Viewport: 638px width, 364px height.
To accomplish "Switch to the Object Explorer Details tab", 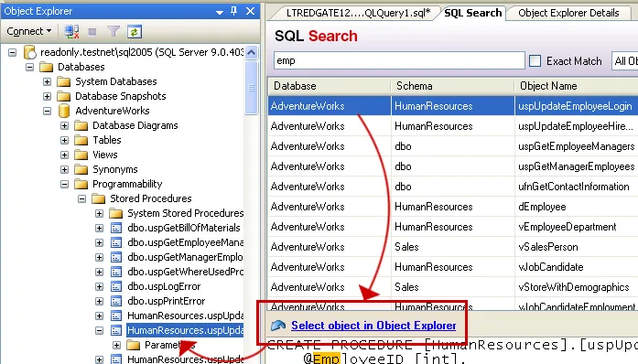I will [568, 13].
